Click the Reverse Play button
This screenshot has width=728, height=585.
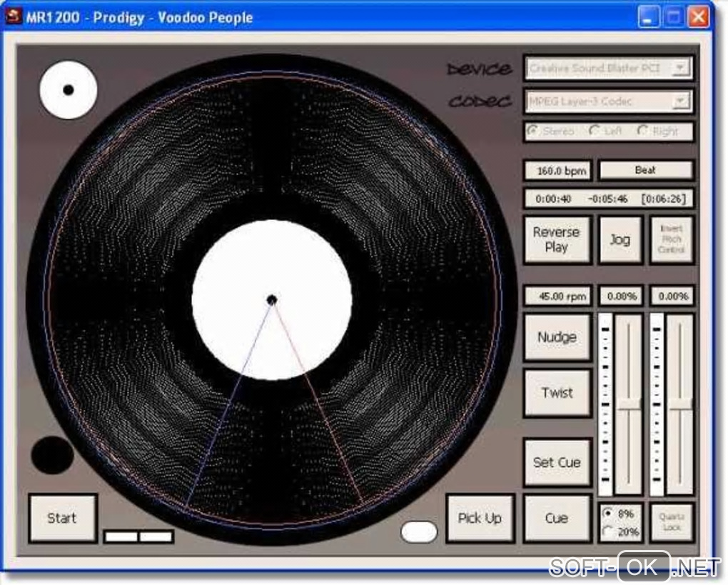[557, 239]
